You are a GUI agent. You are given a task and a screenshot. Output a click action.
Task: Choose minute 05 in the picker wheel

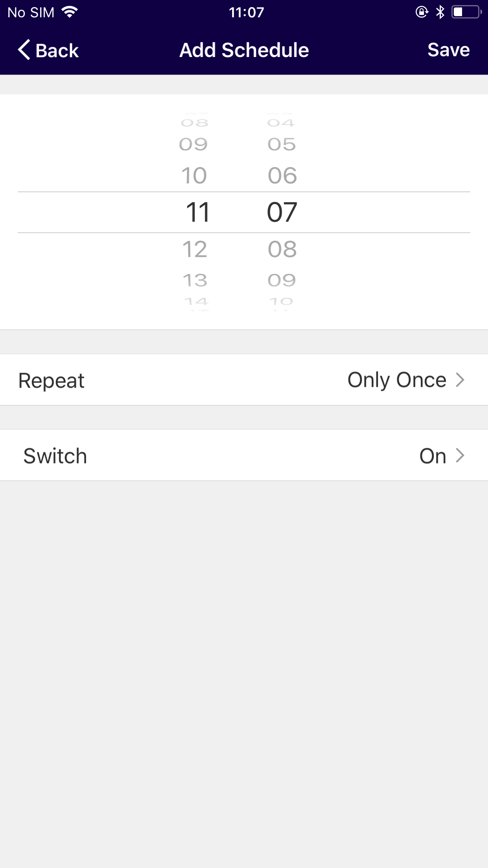click(282, 144)
